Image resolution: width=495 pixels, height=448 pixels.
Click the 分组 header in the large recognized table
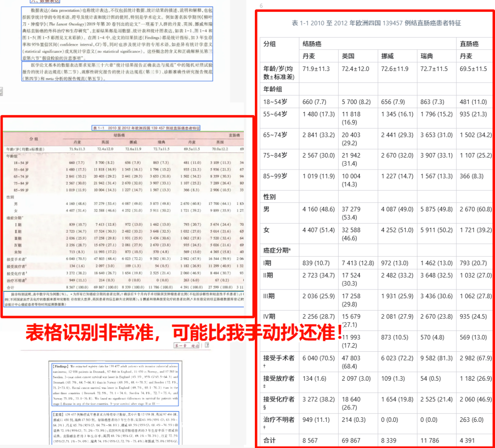pos(269,44)
